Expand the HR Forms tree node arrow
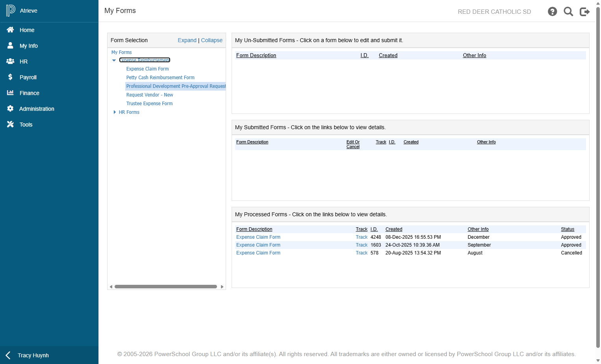The height and width of the screenshot is (364, 601). tap(115, 112)
